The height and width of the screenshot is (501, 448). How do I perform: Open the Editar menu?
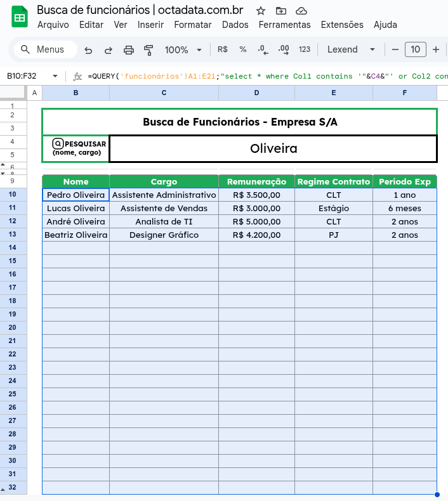click(91, 25)
